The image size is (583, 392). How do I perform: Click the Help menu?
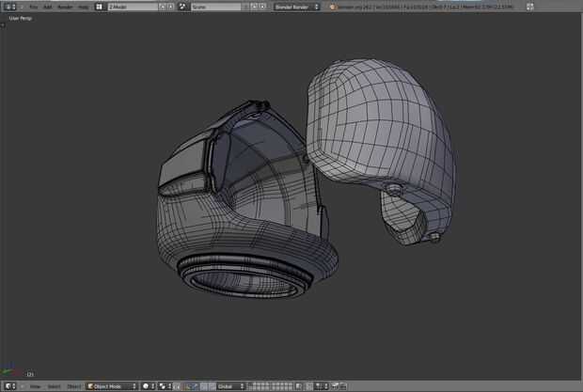83,7
